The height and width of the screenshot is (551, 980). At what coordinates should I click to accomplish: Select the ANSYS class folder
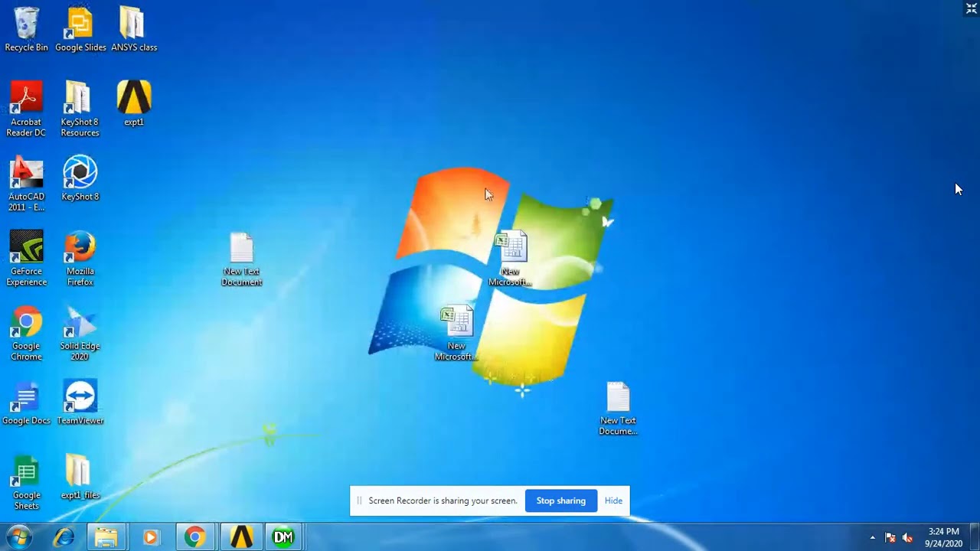[134, 29]
